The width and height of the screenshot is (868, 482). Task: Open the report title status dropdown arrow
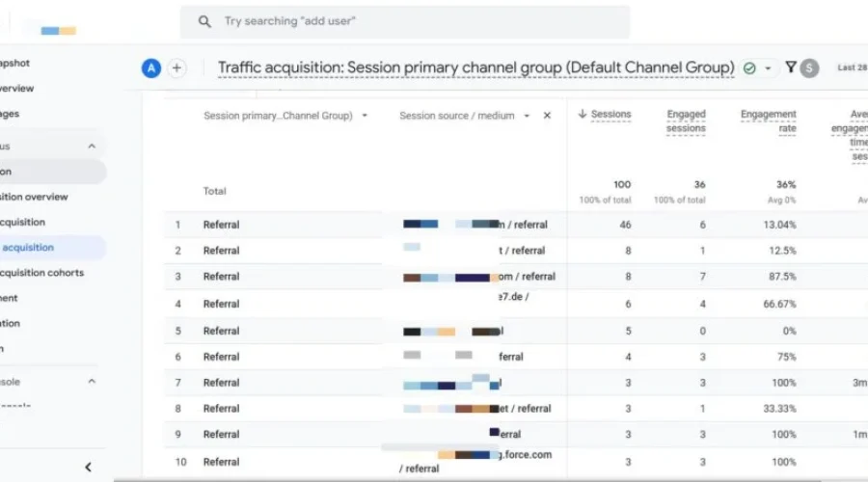(768, 68)
